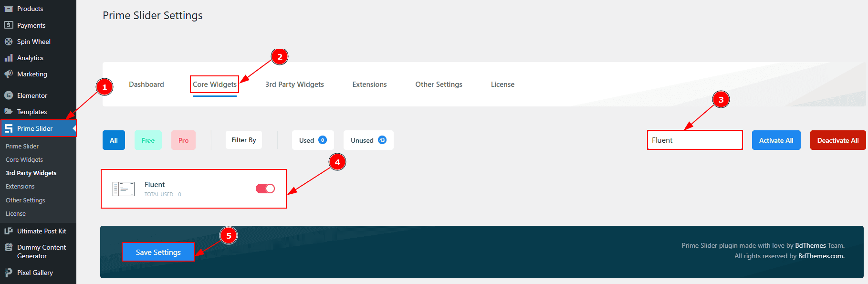Open 3rd Party Widgets submenu item
This screenshot has width=868, height=284.
(x=31, y=173)
